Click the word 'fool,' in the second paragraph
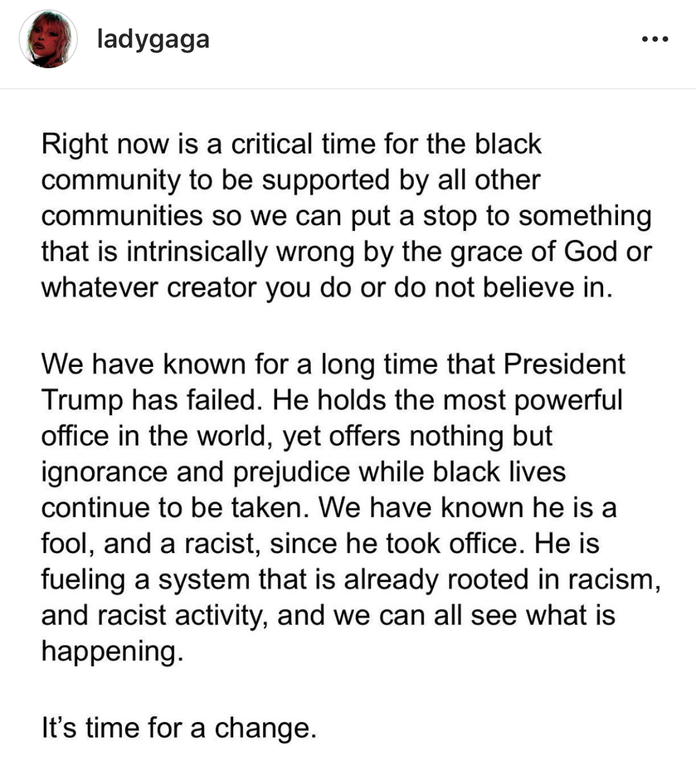The image size is (696, 784). (68, 545)
